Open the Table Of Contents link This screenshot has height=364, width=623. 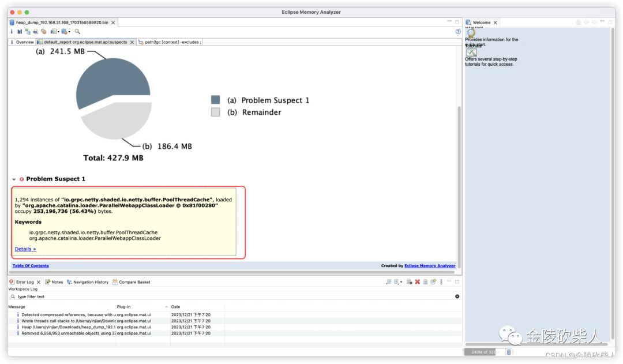pos(31,266)
